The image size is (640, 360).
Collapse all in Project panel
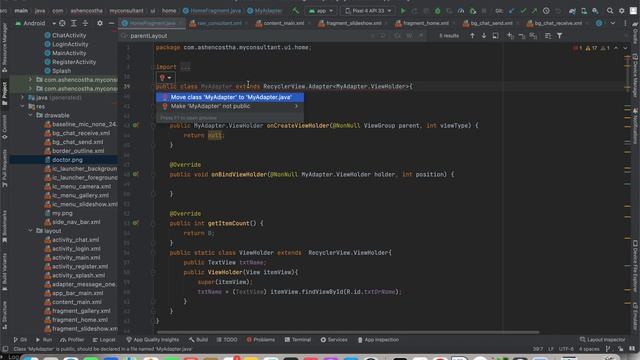85,23
